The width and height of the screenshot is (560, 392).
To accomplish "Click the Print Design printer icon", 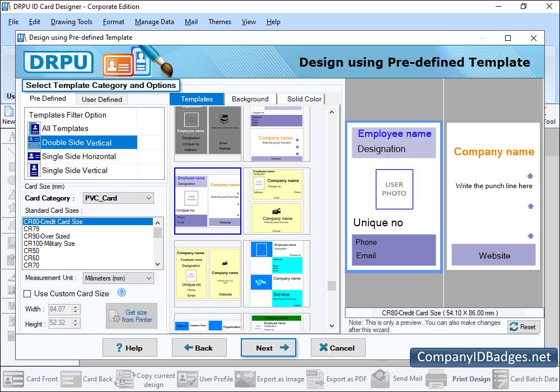I will [437, 379].
